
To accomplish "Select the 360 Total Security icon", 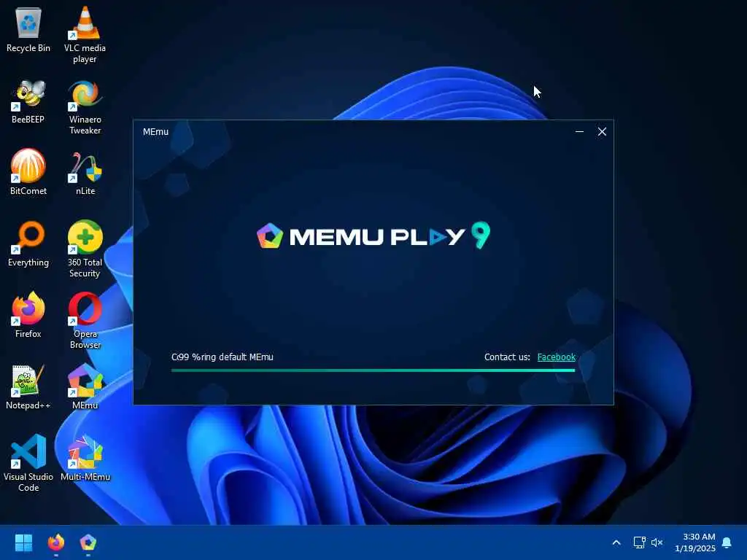I will (85, 249).
